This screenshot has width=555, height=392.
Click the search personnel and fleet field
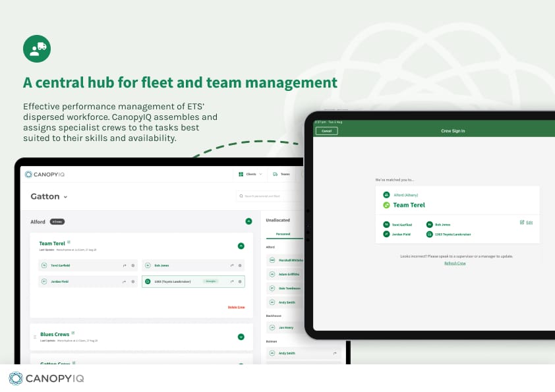pos(269,196)
